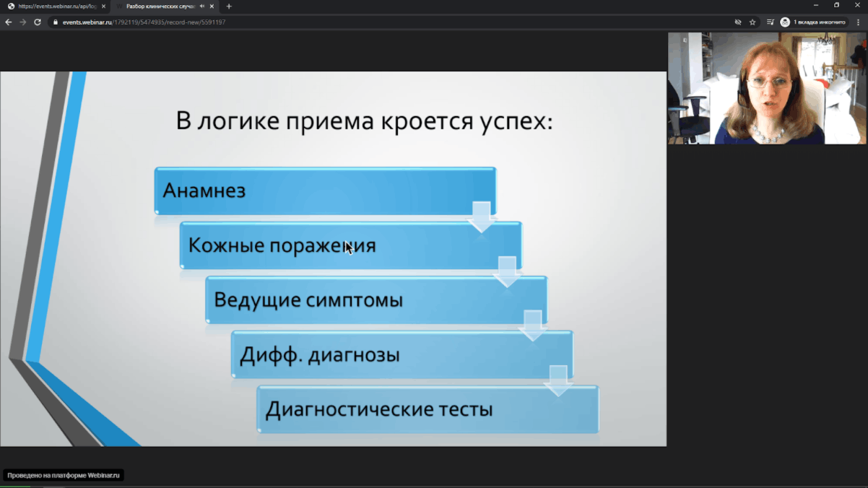This screenshot has width=868, height=488.
Task: Select the Разбор клинических случаев tab
Action: coord(159,6)
